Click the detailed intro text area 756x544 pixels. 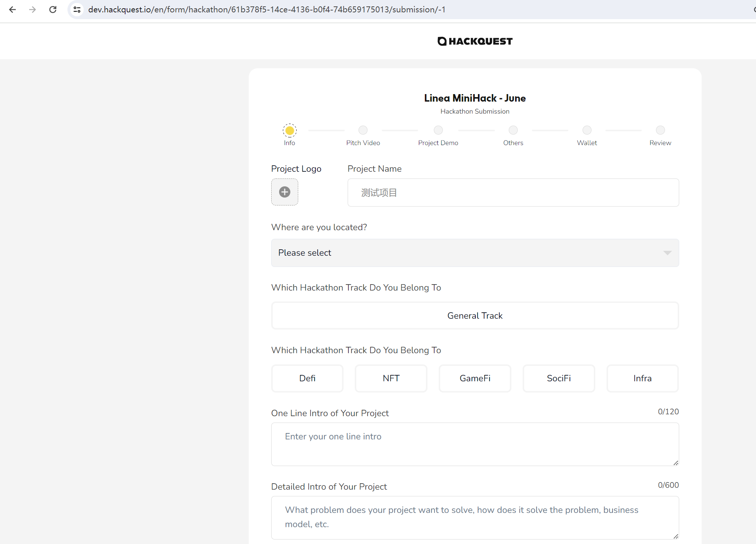(x=475, y=518)
